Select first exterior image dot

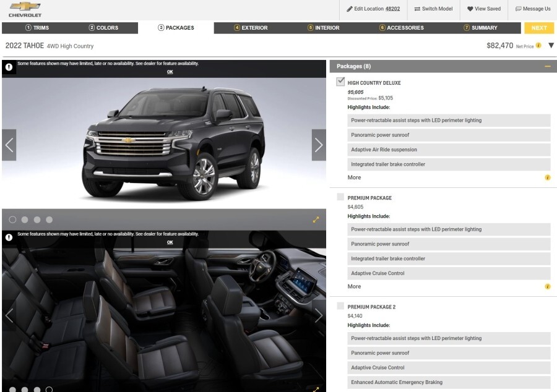pyautogui.click(x=12, y=219)
